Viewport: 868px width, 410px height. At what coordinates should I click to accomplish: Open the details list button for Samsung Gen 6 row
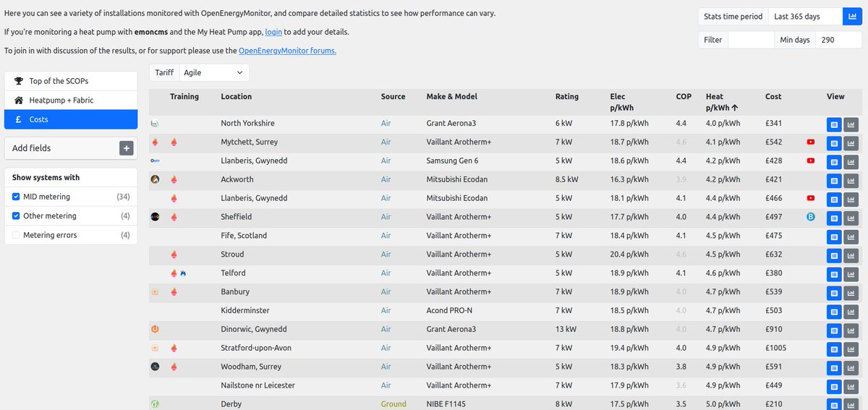point(834,162)
